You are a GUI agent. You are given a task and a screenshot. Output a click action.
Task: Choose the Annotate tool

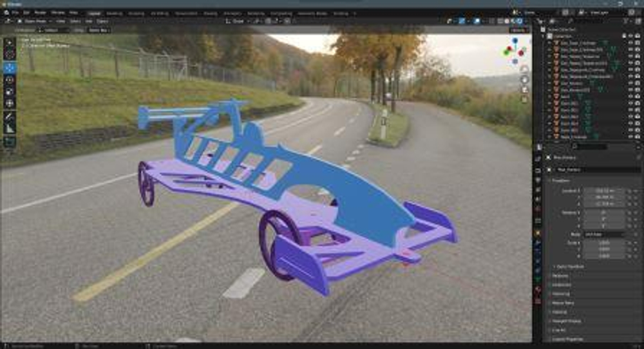coord(10,117)
